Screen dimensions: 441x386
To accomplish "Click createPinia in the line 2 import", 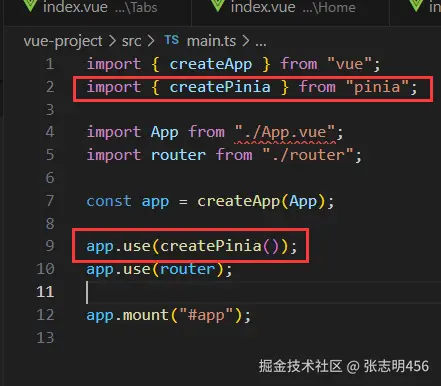I will [x=220, y=87].
